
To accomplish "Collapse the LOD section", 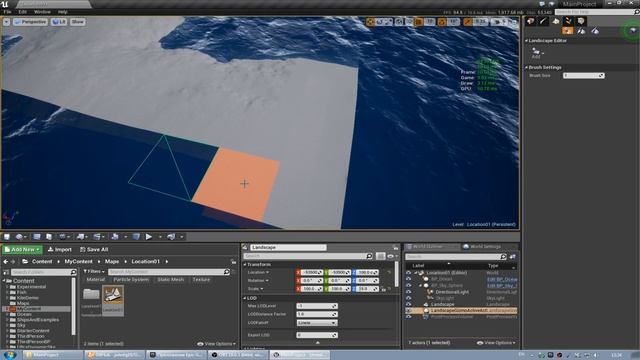I will [x=245, y=298].
